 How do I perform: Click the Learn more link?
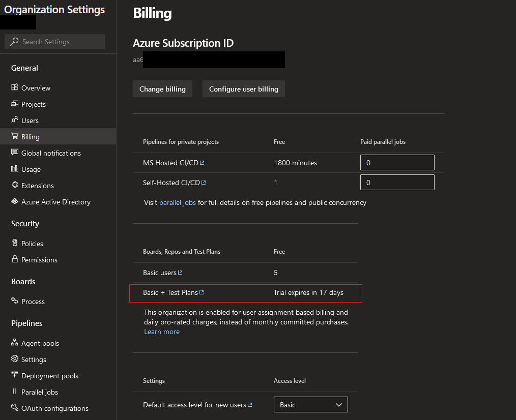click(162, 332)
